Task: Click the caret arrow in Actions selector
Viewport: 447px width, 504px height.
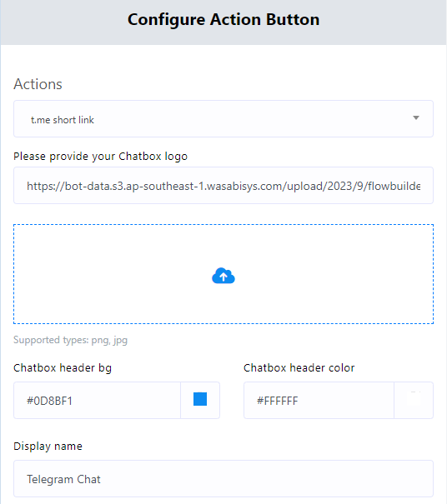Action: coord(416,118)
